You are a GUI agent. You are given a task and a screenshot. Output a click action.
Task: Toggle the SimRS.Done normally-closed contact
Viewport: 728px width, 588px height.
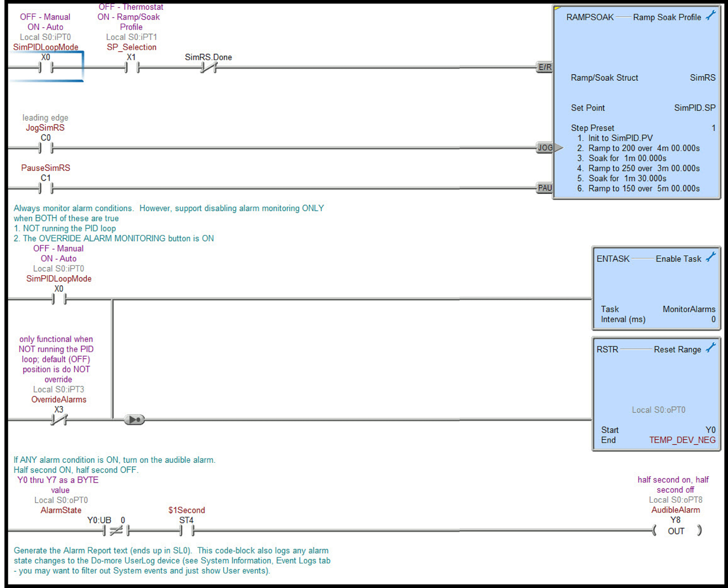(209, 66)
